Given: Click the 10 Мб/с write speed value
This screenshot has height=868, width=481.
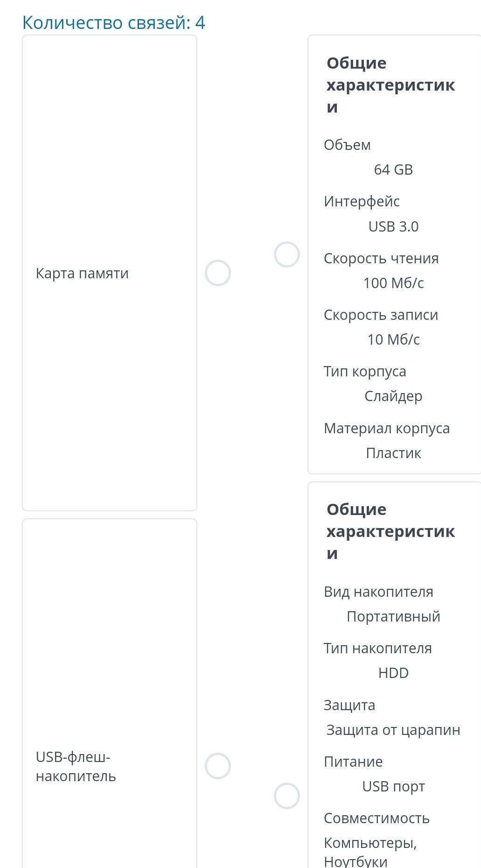Looking at the screenshot, I should point(393,339).
